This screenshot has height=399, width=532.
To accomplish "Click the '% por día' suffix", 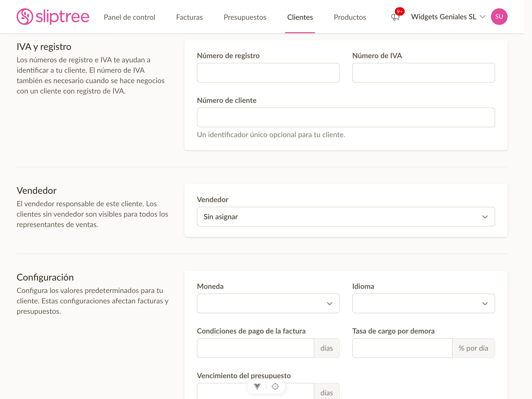I will pyautogui.click(x=473, y=348).
